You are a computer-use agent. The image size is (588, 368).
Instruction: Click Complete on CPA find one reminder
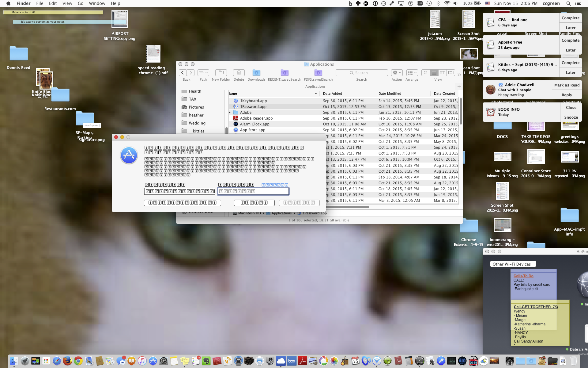tap(570, 18)
